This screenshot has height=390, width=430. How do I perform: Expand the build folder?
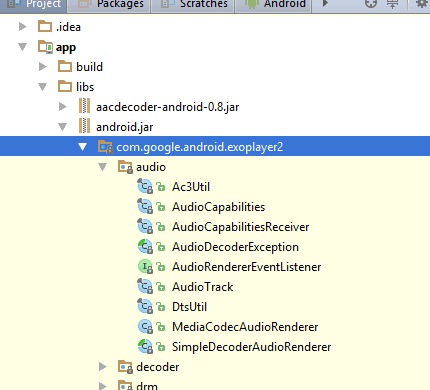point(43,67)
